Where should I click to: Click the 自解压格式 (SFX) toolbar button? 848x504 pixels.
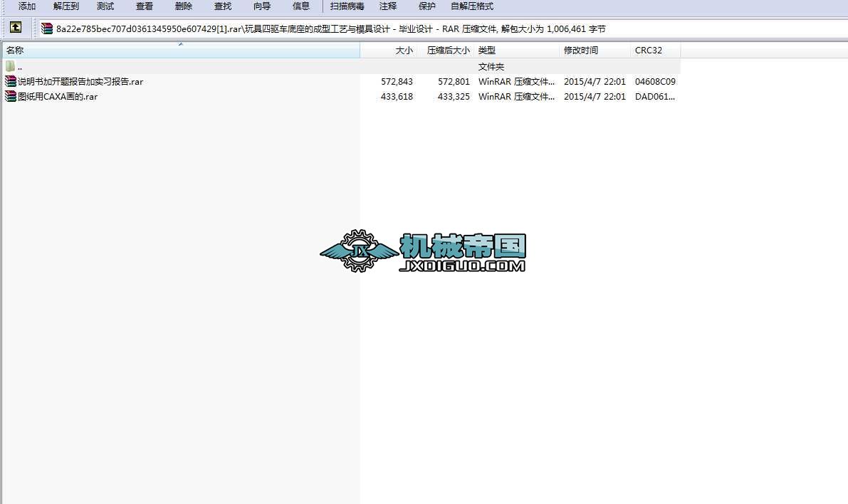pyautogui.click(x=472, y=6)
